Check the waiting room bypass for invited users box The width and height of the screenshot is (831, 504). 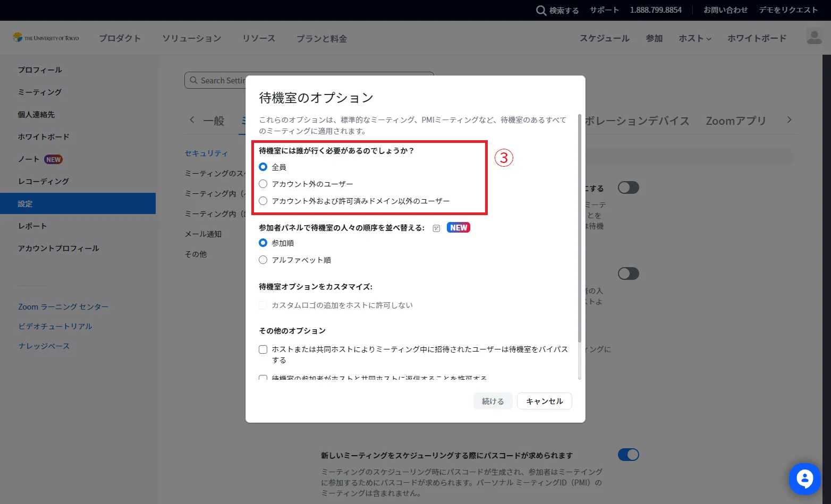coord(263,349)
